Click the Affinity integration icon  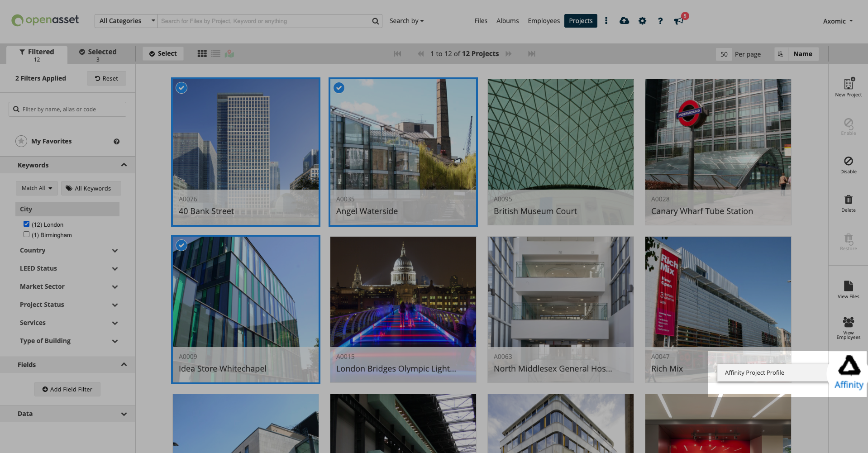(849, 372)
